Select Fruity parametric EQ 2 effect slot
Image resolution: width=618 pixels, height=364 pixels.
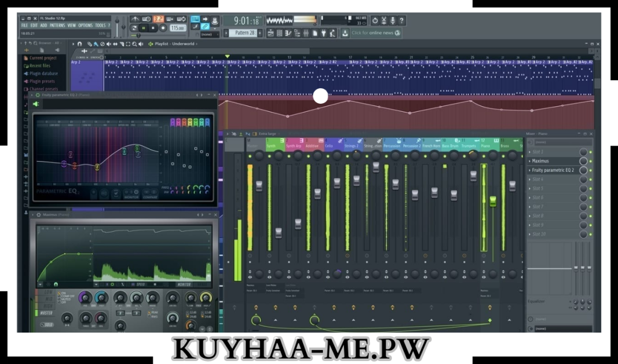point(554,170)
